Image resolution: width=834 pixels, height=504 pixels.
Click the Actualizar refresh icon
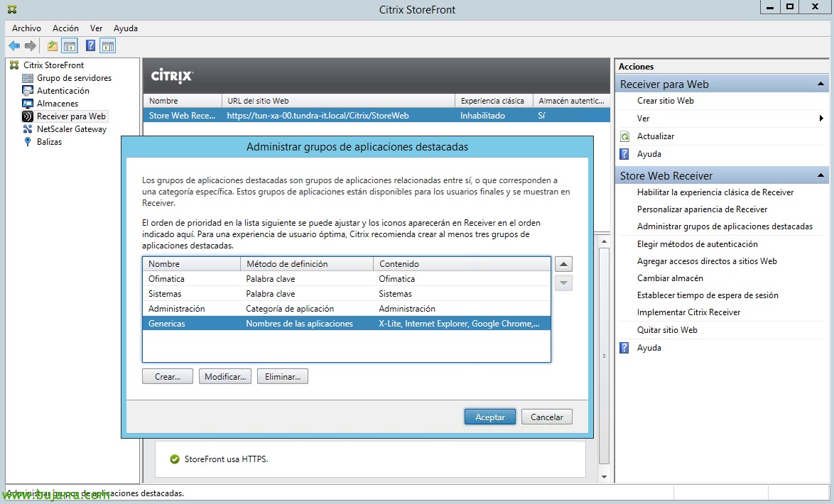[x=625, y=136]
